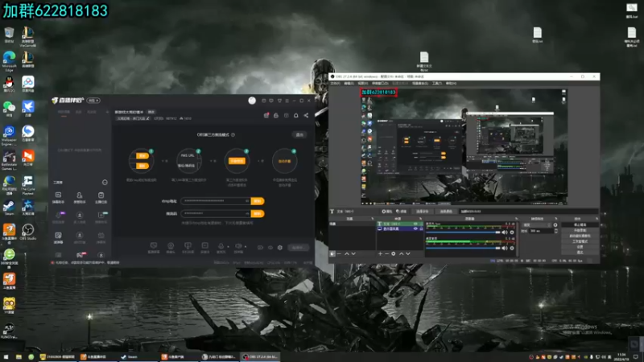644x362 pixels.
Task: Click text content field in OBS source toolbar
Action: coord(528,212)
